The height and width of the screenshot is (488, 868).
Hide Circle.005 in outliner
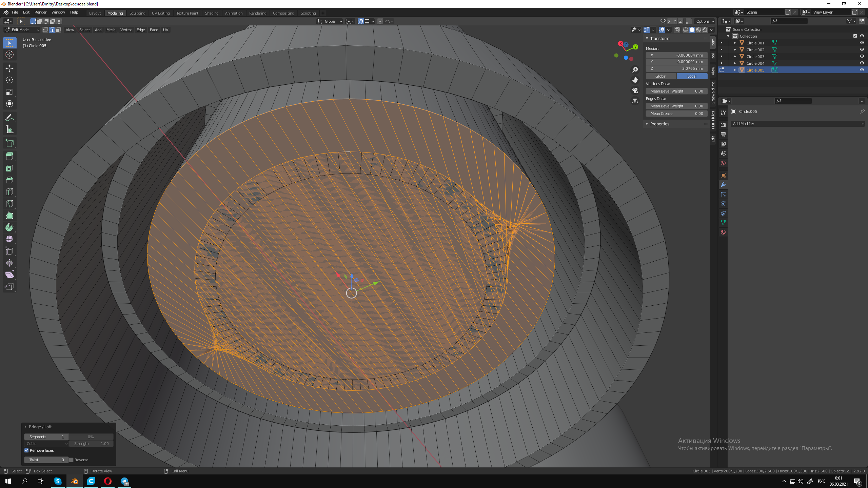[x=862, y=70]
